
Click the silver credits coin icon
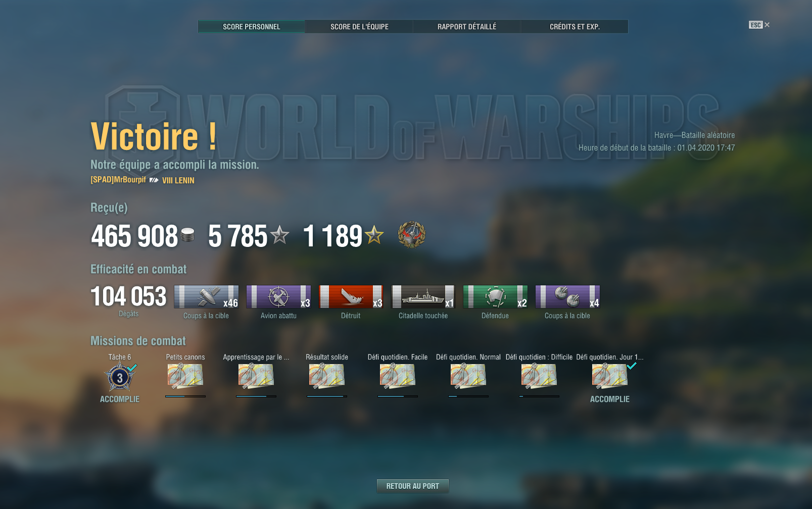pyautogui.click(x=187, y=235)
